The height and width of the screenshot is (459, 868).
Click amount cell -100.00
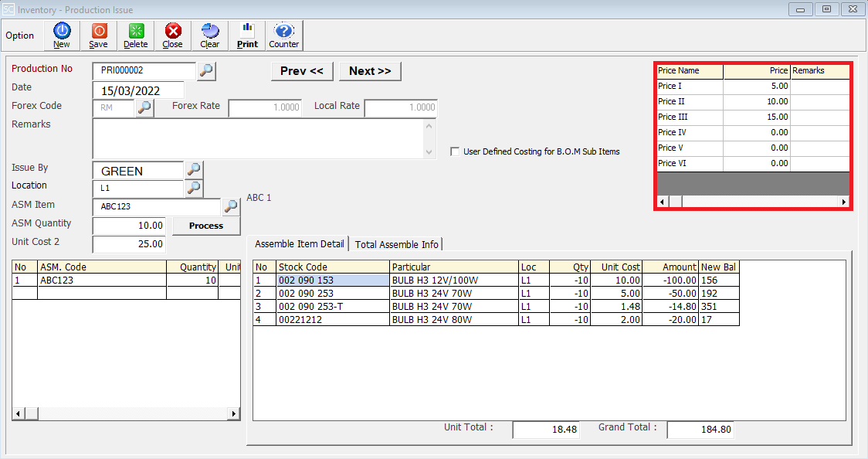(x=670, y=280)
